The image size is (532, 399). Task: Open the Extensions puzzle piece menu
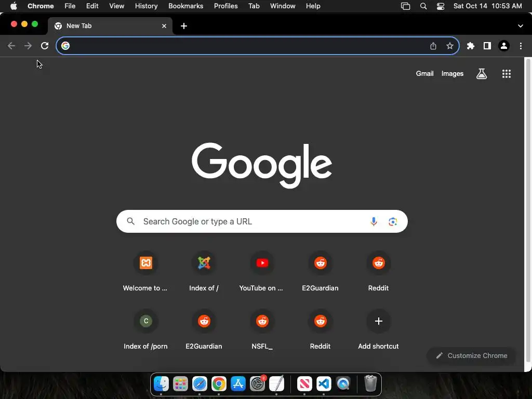pos(471,46)
